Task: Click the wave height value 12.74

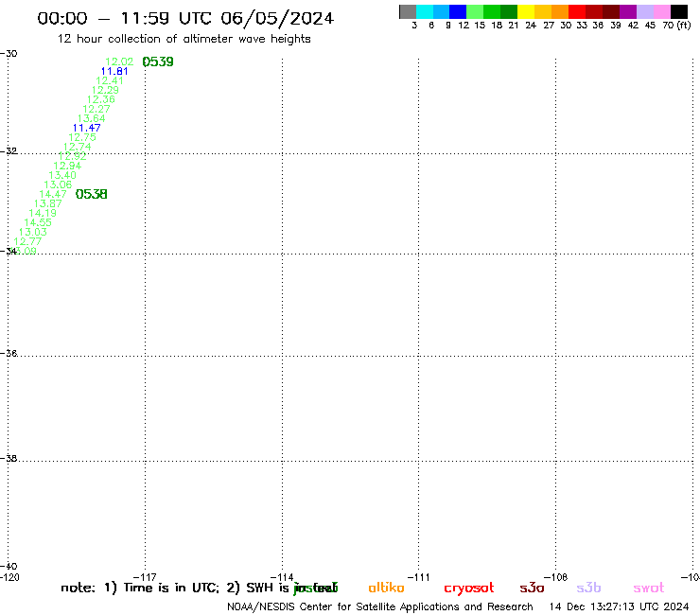Action: (x=78, y=147)
